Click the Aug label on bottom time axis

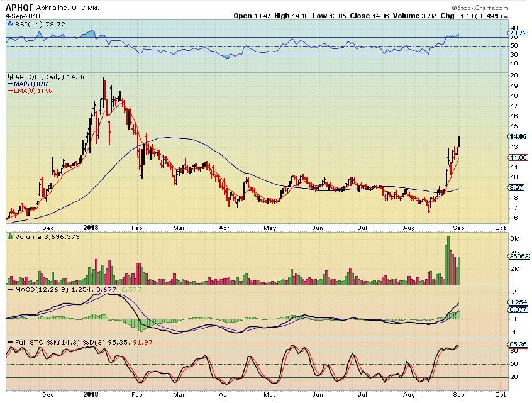click(x=409, y=395)
